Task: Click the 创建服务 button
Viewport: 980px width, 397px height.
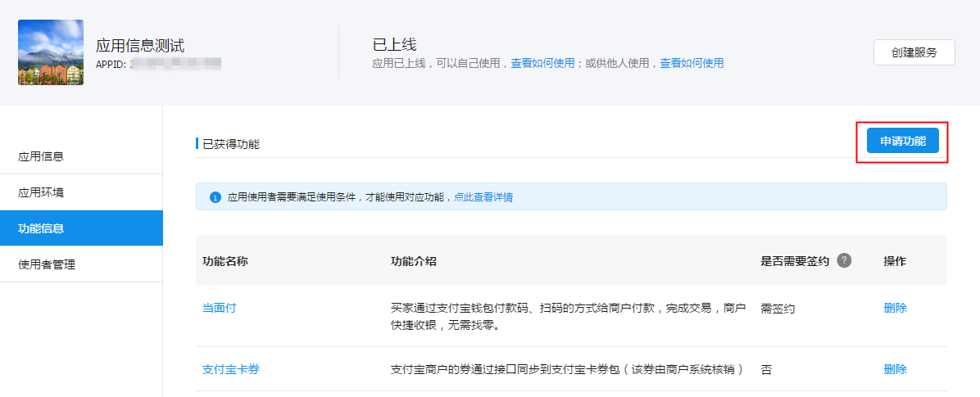Action: pos(914,52)
